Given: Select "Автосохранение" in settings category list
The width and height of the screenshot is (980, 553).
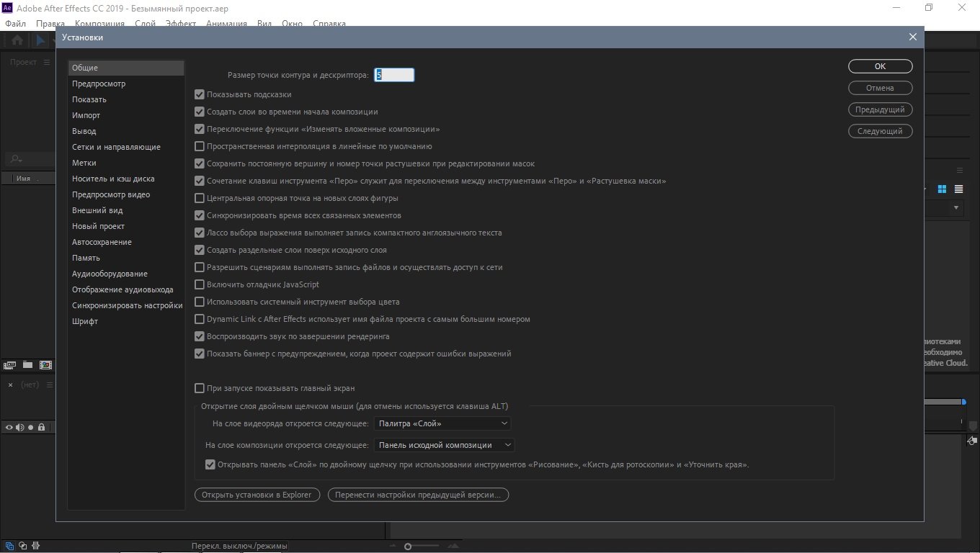Looking at the screenshot, I should coord(102,242).
